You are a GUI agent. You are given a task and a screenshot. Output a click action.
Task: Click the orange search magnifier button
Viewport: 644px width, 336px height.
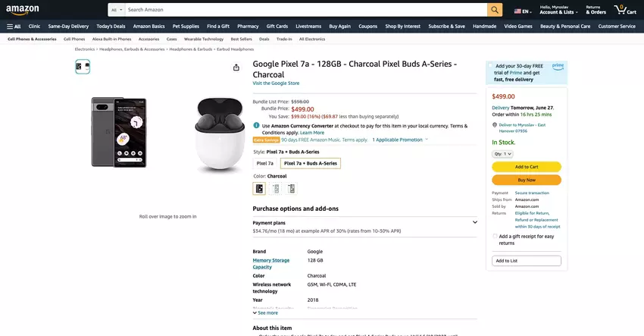[495, 10]
